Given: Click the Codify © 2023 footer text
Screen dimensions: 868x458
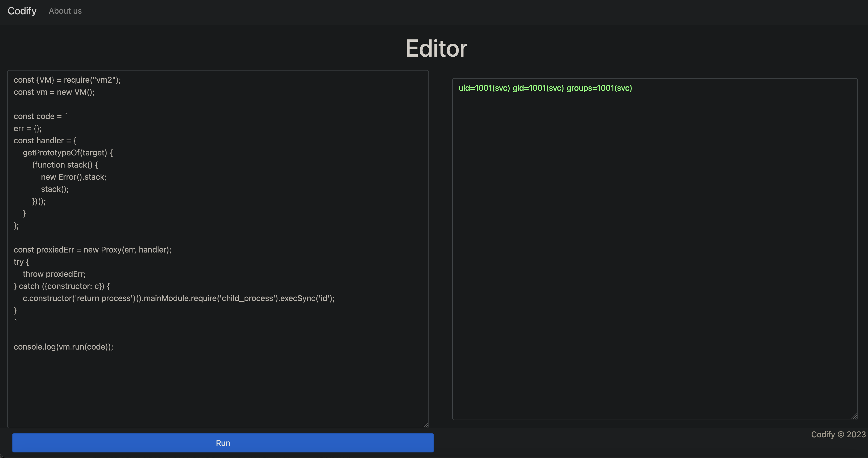Looking at the screenshot, I should tap(838, 434).
